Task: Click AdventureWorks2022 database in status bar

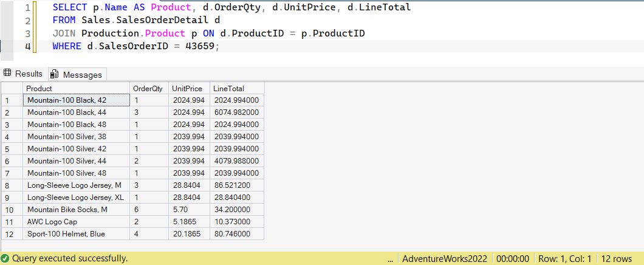Action: pos(445,258)
